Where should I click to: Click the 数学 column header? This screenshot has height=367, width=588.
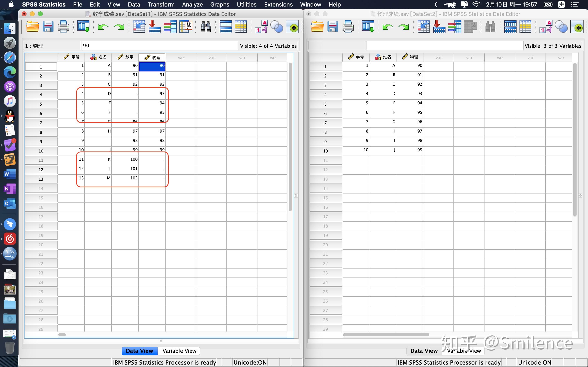click(125, 57)
